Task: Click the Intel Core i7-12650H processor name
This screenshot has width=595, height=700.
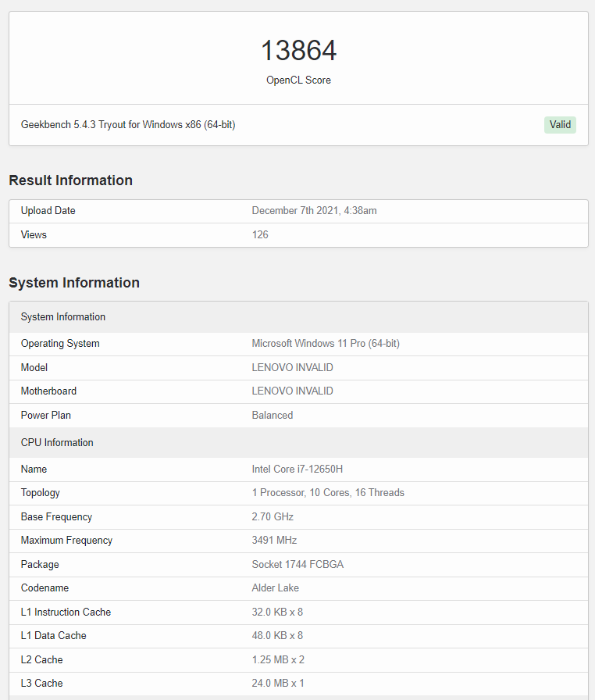Action: pyautogui.click(x=297, y=470)
